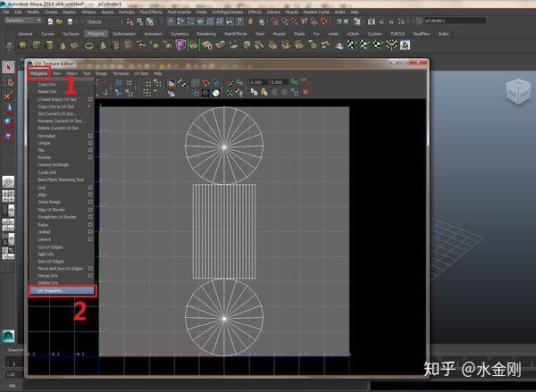
Task: Click the polygon sphere shelf icon
Action: point(21,46)
